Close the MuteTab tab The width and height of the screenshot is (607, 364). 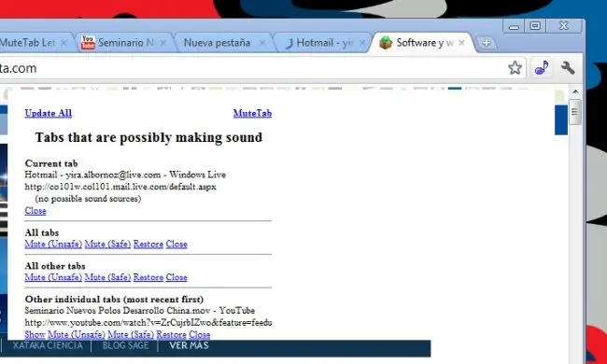click(x=64, y=43)
